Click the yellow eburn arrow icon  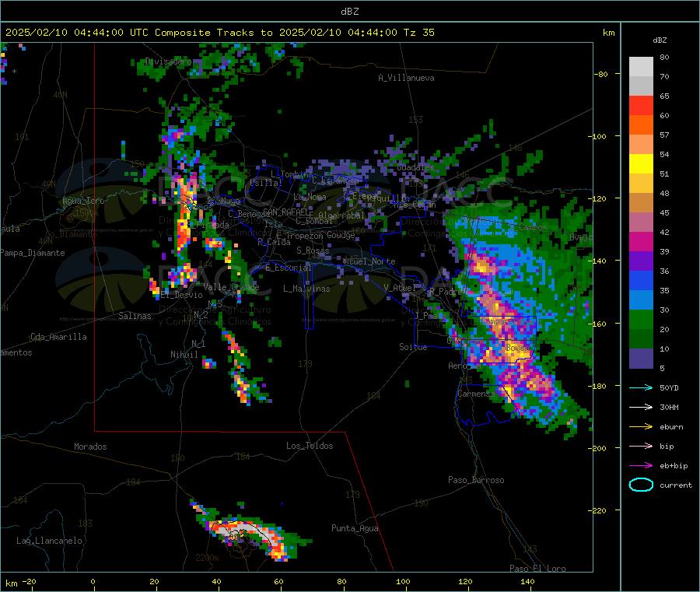[641, 427]
